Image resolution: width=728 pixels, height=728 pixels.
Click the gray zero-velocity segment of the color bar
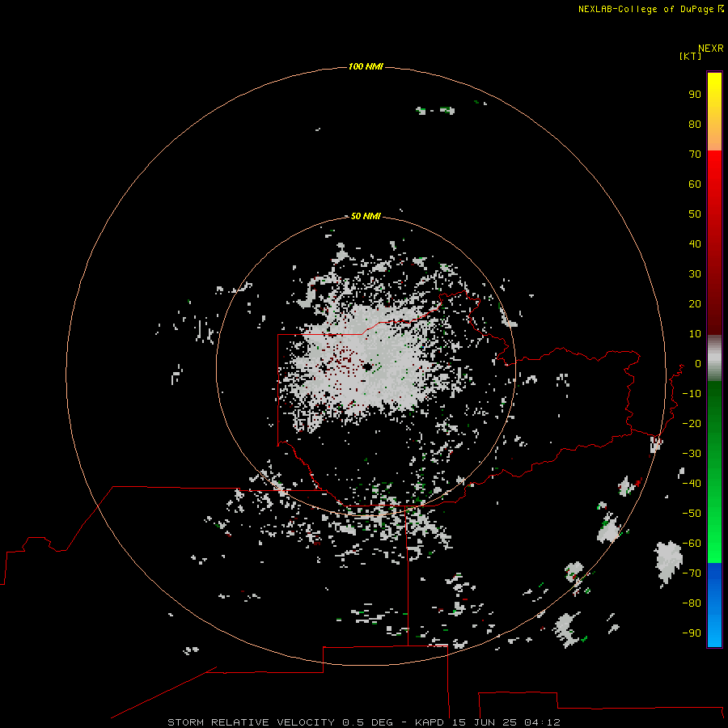(x=714, y=358)
